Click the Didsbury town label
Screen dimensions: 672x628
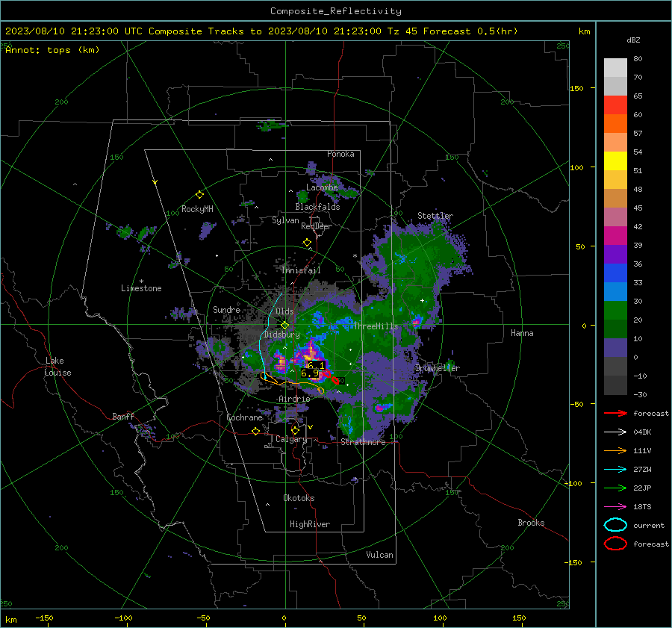click(282, 335)
